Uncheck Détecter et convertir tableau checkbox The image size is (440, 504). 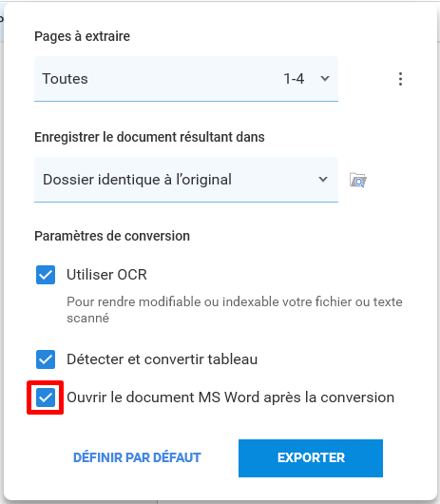46,359
